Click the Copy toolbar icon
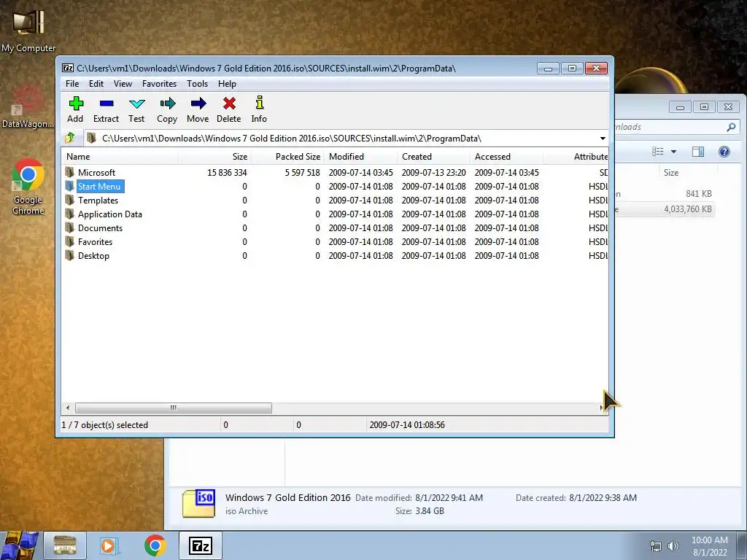 point(167,104)
